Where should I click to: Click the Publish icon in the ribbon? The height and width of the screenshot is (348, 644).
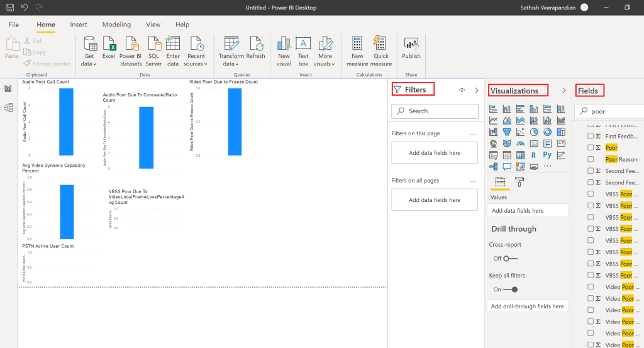coord(411,49)
